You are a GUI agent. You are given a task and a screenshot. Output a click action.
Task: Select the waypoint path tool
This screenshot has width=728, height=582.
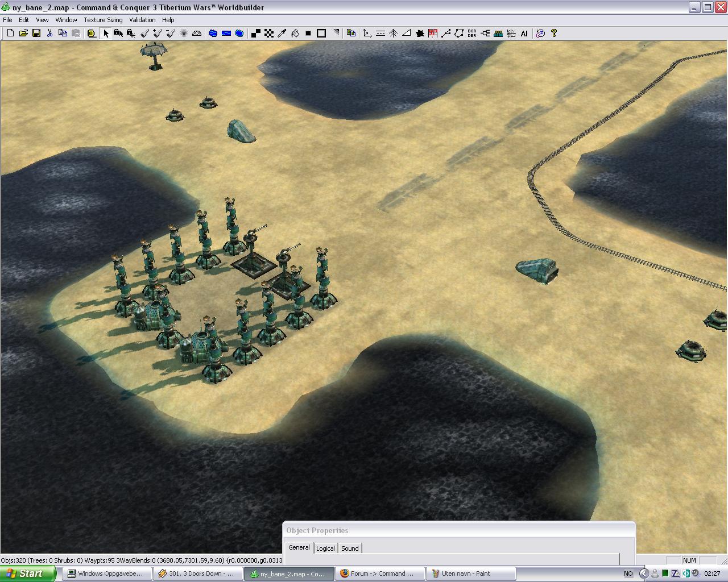click(446, 34)
